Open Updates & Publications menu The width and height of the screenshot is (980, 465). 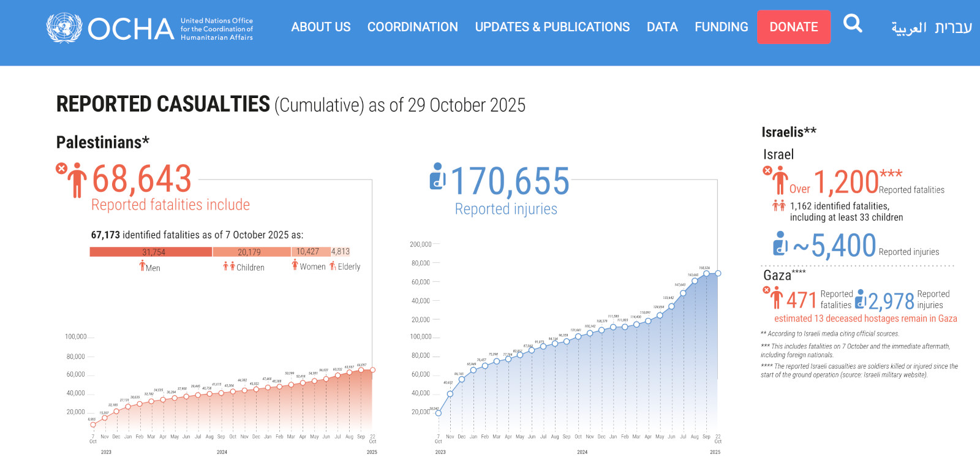pyautogui.click(x=552, y=27)
